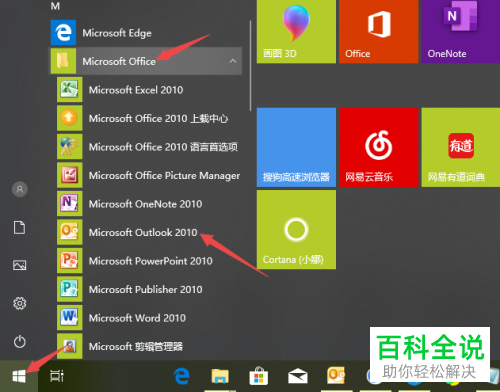Open the OneNote tile
The width and height of the screenshot is (500, 392).
click(x=461, y=31)
